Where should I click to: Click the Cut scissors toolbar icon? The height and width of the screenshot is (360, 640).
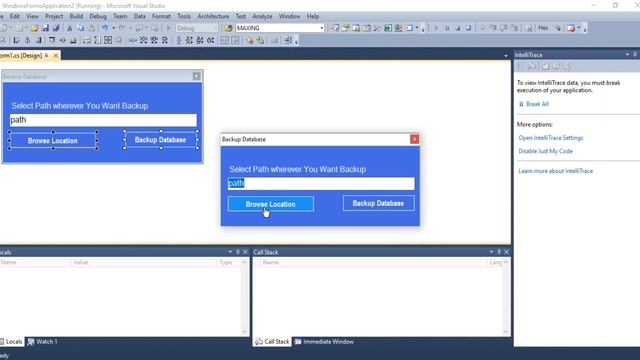click(70, 28)
